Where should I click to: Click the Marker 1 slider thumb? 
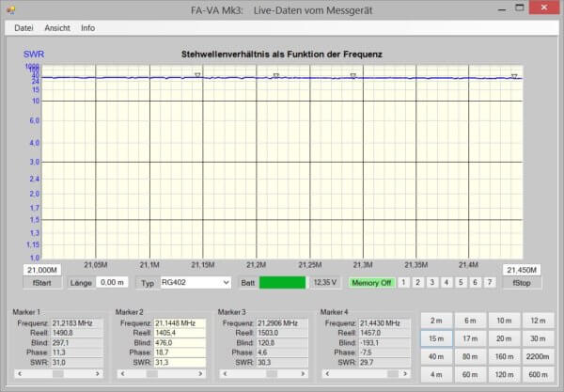pos(58,374)
